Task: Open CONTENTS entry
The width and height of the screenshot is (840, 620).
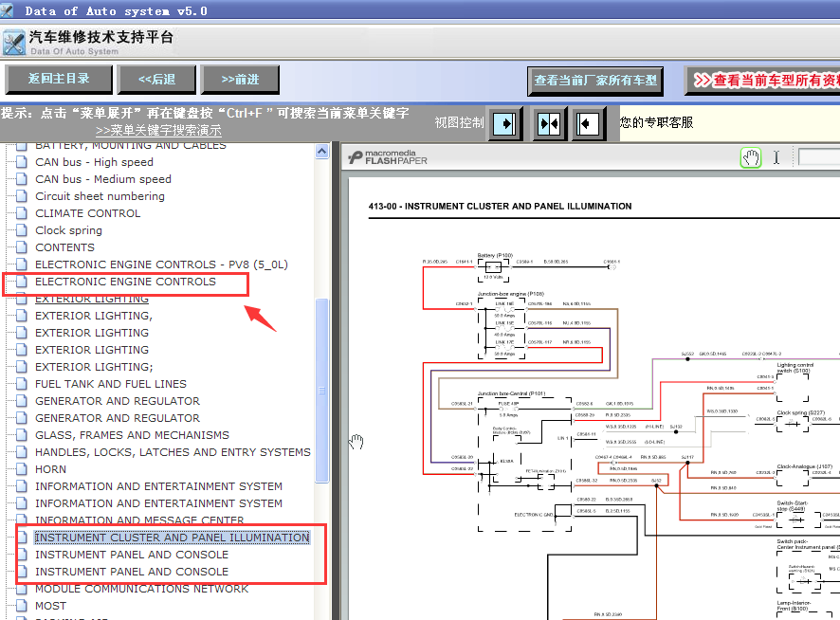Action: (64, 247)
